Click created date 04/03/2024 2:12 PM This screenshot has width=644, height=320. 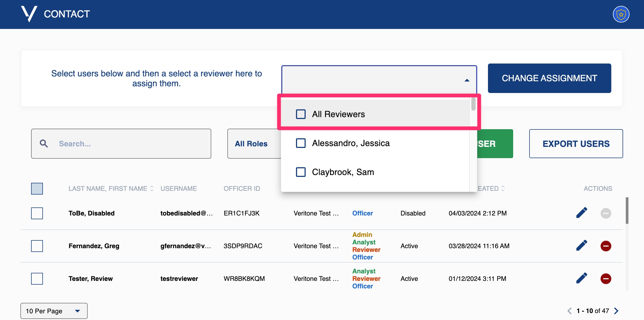tap(478, 213)
